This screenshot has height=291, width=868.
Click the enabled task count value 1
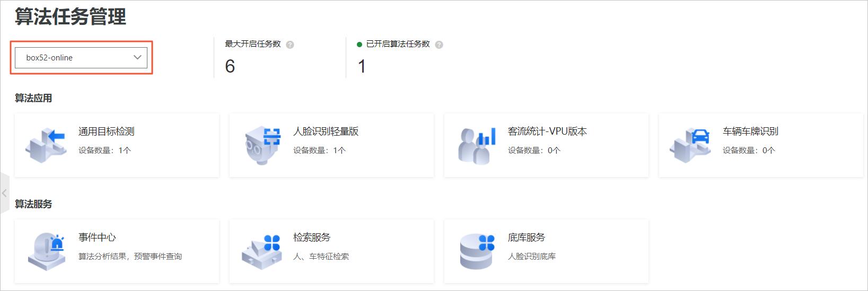362,66
